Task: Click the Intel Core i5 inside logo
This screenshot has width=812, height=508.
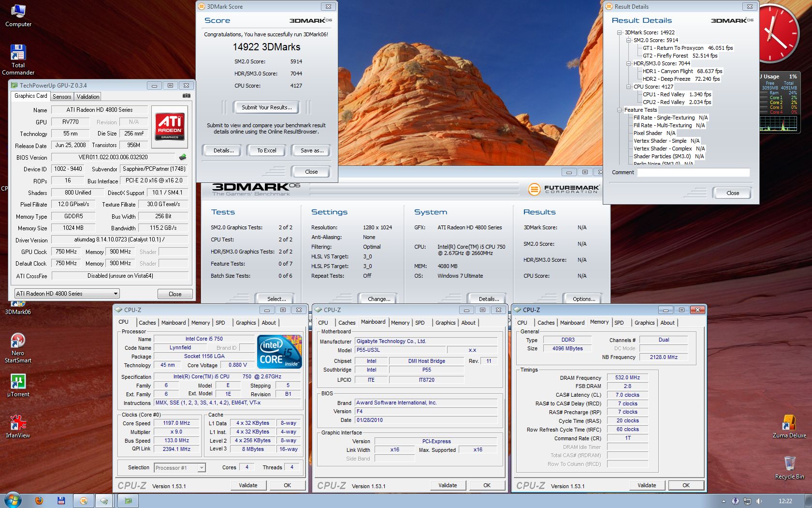Action: [279, 351]
